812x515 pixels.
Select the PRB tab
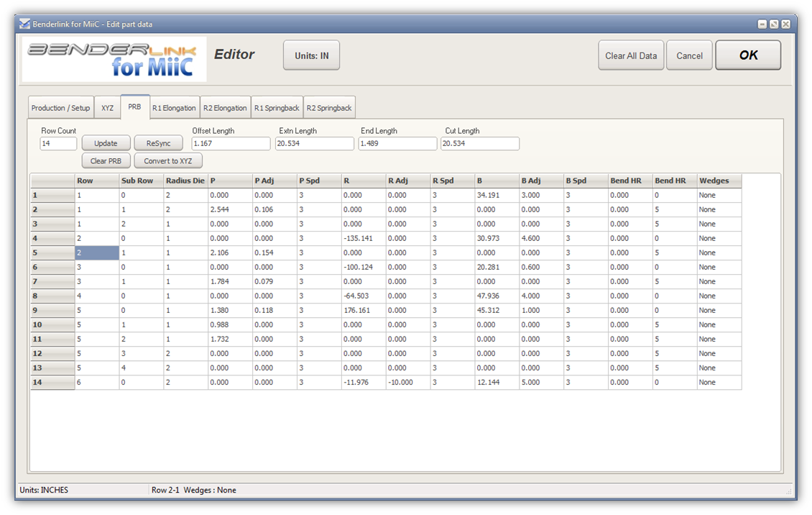point(134,106)
